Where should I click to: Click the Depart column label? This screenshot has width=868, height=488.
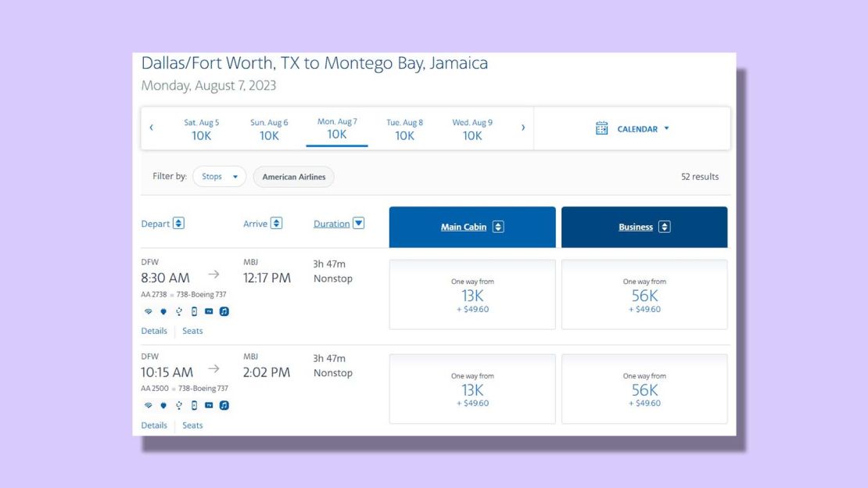(156, 224)
